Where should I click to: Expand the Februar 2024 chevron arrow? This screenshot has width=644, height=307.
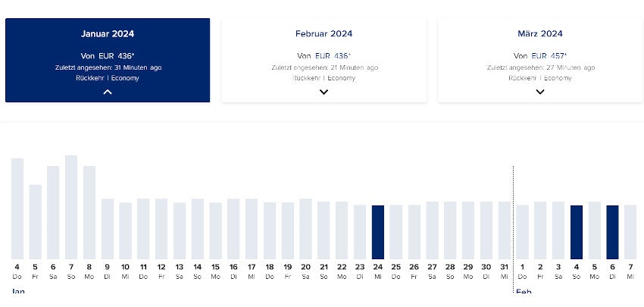[324, 92]
